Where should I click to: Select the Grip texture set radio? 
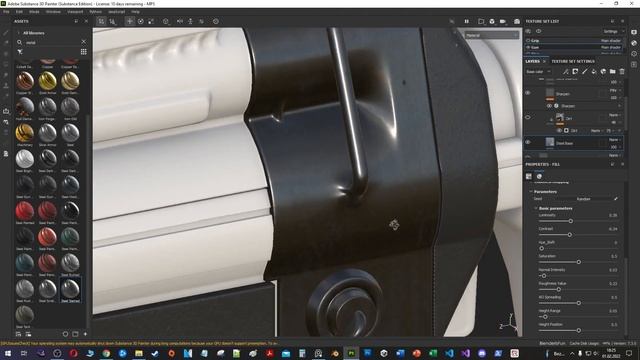[528, 40]
